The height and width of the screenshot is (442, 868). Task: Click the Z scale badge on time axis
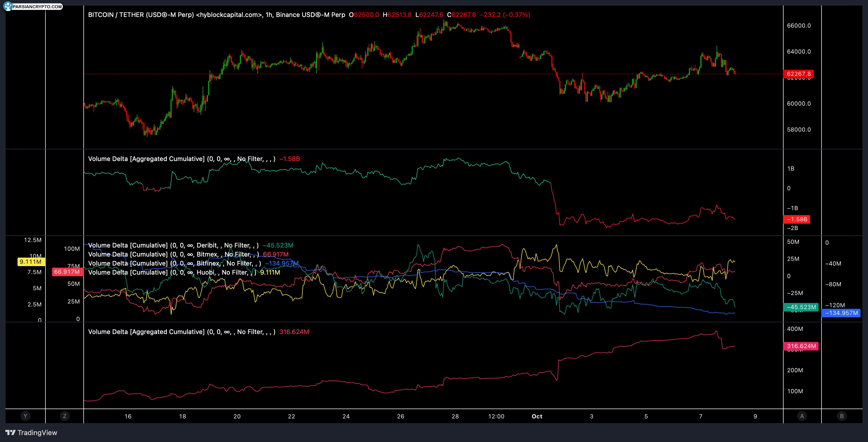65,416
